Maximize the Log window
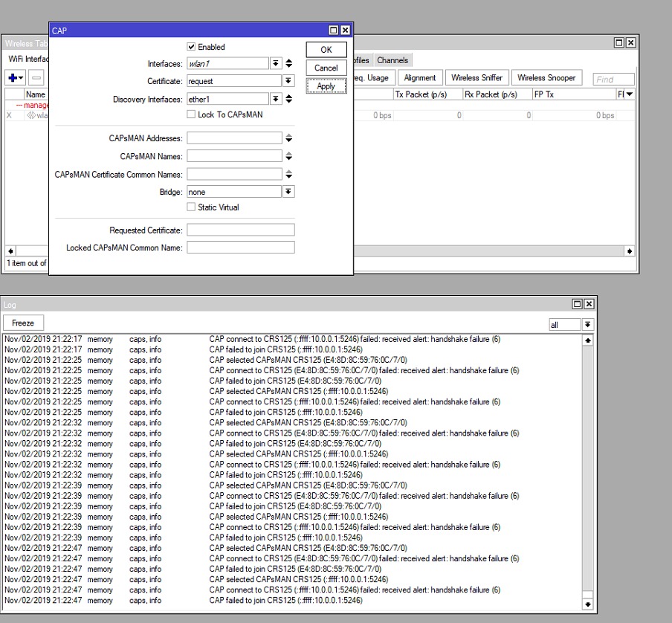 click(x=578, y=304)
